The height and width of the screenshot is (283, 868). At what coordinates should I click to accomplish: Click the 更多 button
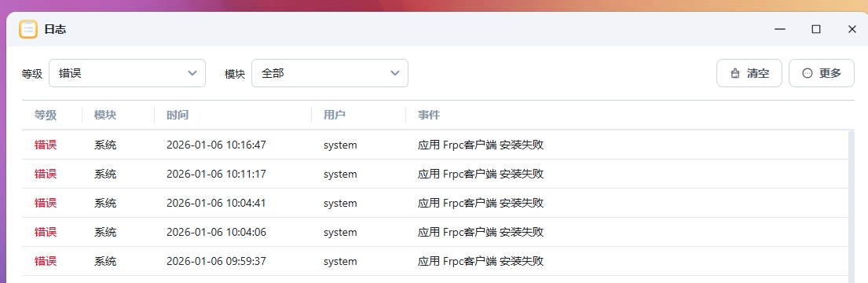(x=822, y=73)
